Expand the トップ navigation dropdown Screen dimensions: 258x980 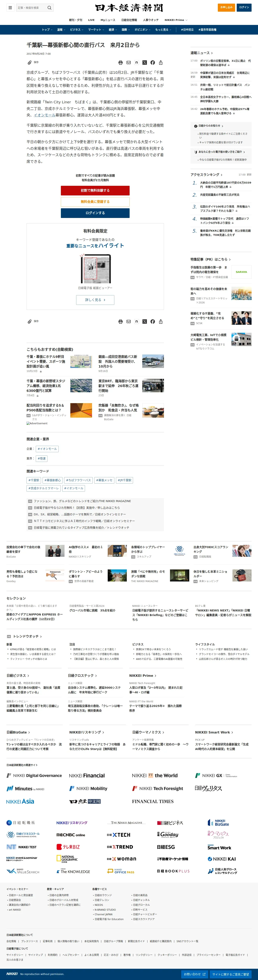coord(47,30)
